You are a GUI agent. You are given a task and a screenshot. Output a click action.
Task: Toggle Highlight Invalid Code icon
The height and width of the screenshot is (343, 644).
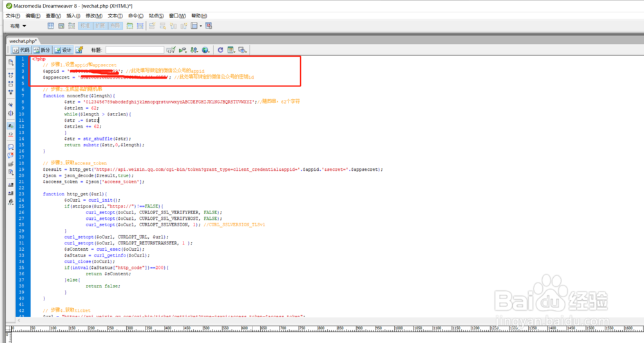pos(11,135)
